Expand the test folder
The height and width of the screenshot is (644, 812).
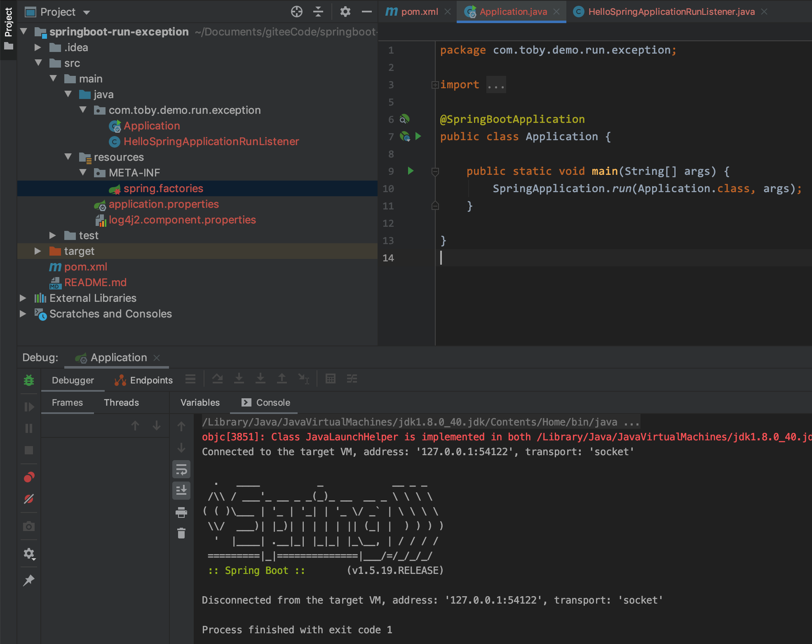tap(53, 235)
